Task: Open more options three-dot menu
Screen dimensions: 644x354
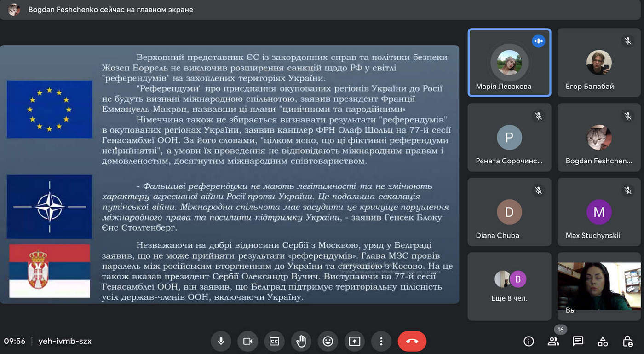Action: tap(381, 341)
